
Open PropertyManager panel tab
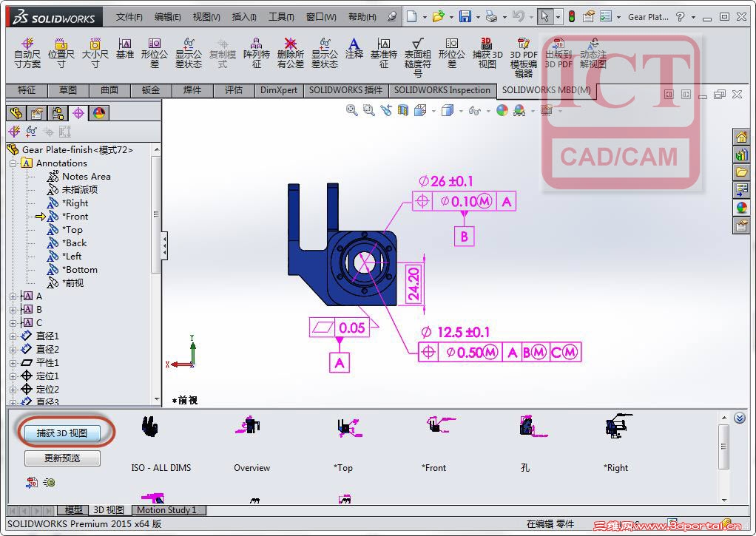[x=37, y=113]
